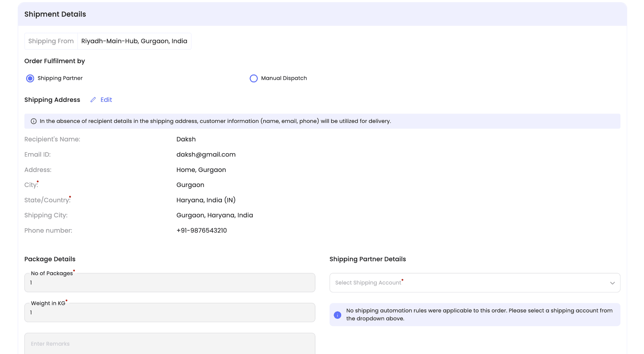
Task: Click the Manual Dispatch label text
Action: point(284,78)
